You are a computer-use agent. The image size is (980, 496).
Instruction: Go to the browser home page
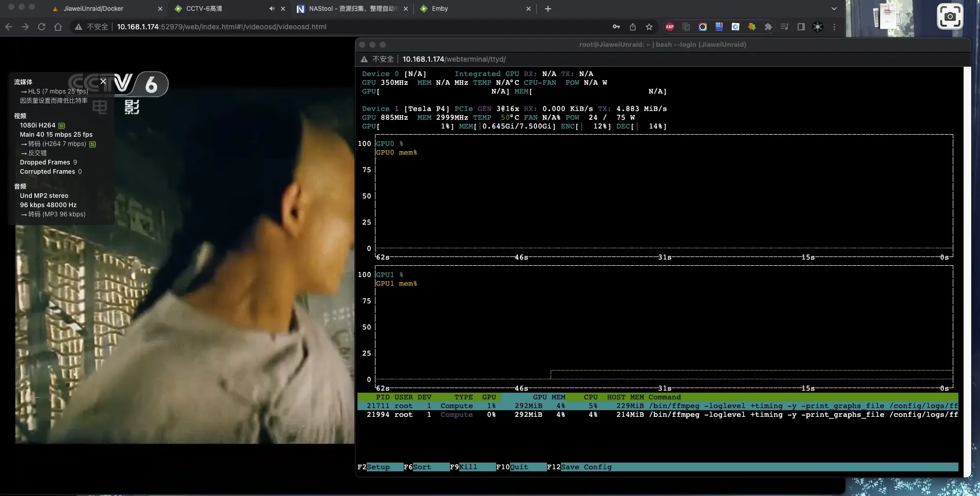[x=58, y=27]
